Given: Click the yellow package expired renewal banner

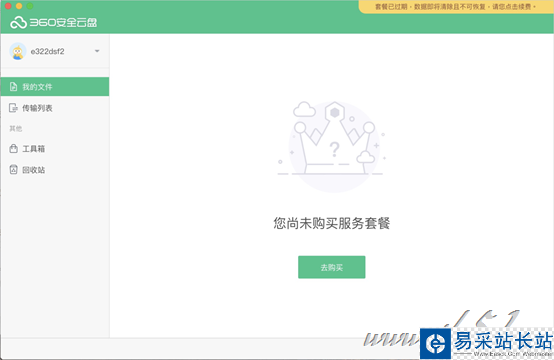Looking at the screenshot, I should pos(456,7).
